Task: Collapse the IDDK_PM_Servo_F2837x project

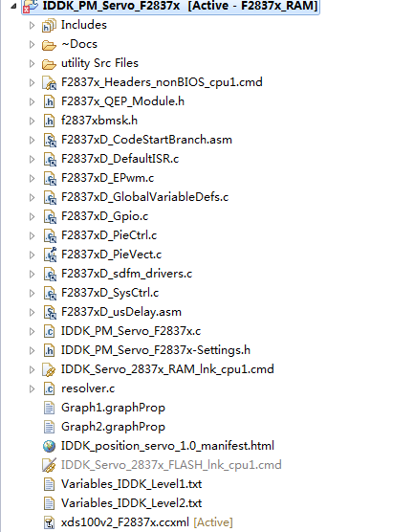Action: tap(13, 6)
